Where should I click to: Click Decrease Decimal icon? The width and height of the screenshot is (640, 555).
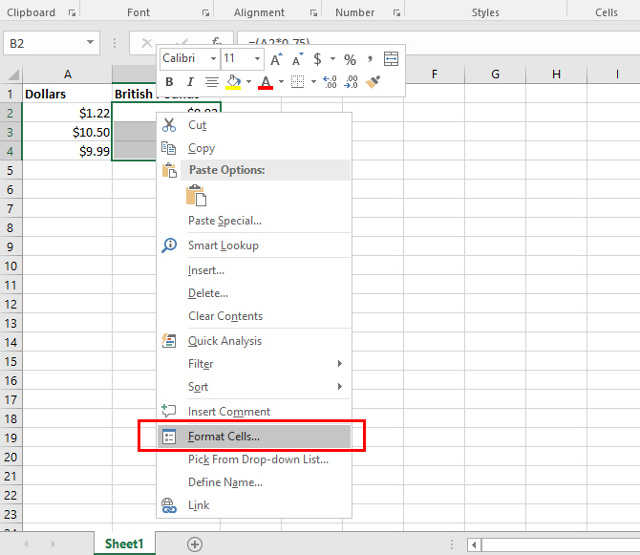pyautogui.click(x=351, y=82)
